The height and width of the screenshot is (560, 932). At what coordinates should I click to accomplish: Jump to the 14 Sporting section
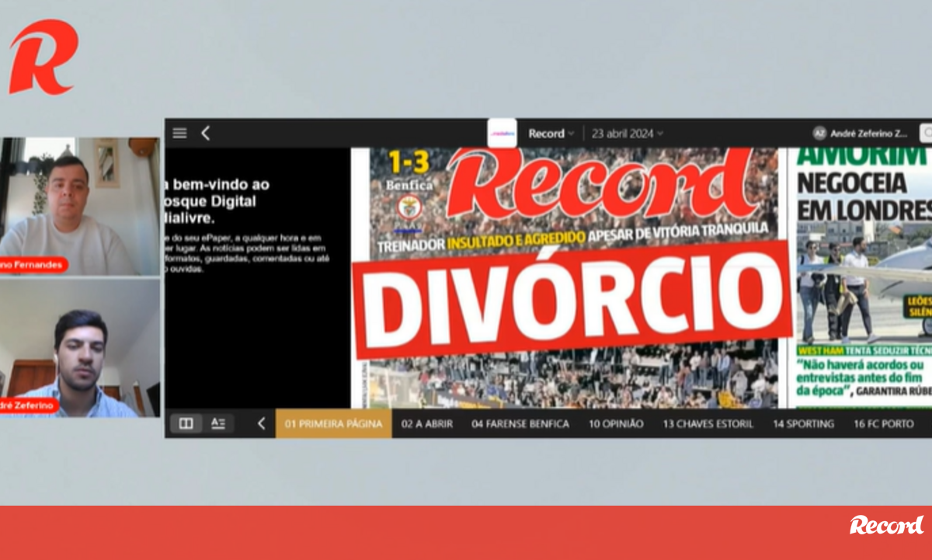click(x=802, y=423)
